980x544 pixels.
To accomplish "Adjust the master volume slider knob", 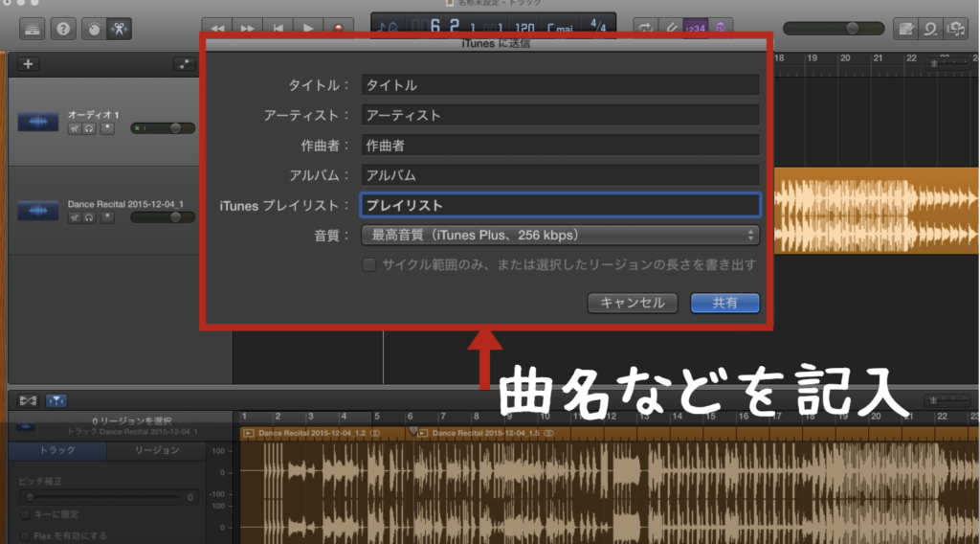I will coord(851,29).
